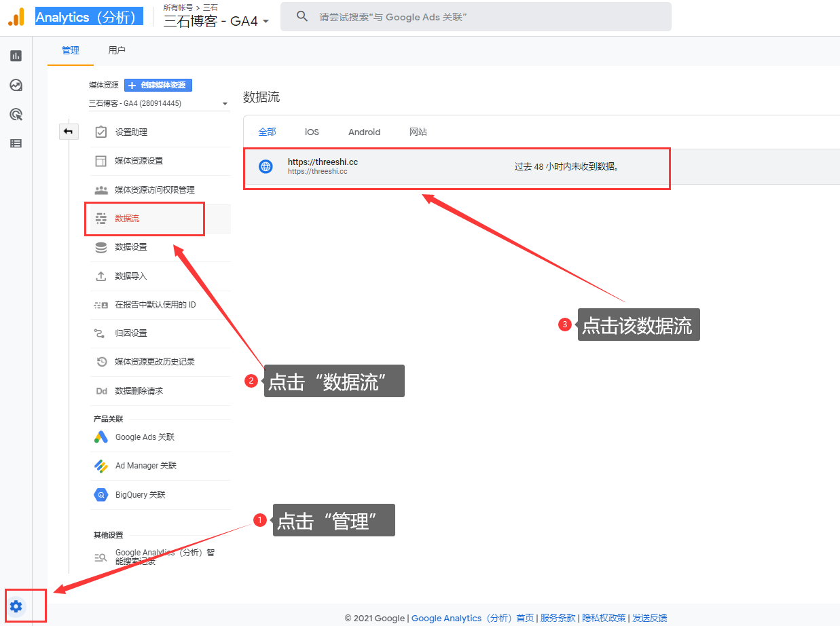Image resolution: width=840 pixels, height=626 pixels.
Task: Open 在报告中默认使用的 ID item
Action: pyautogui.click(x=160, y=305)
